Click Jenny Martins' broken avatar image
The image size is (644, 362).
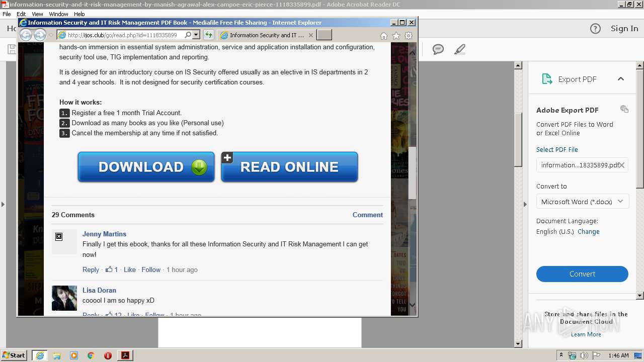[x=64, y=242]
